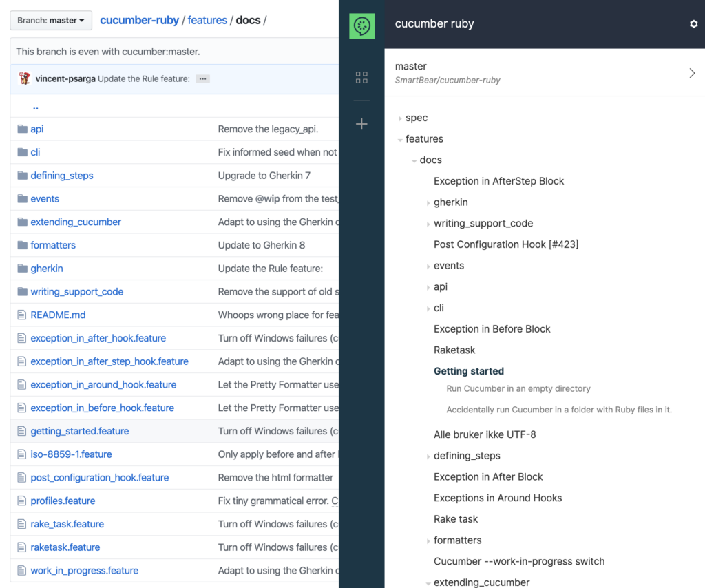Viewport: 705px width, 588px height.
Task: Click file icon beside iso-8859-1.feature
Action: coord(21,454)
